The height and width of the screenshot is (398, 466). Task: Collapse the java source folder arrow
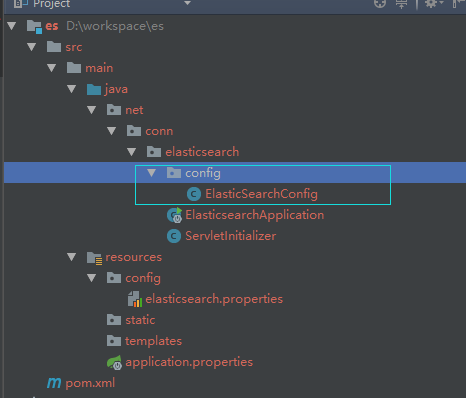tap(72, 89)
